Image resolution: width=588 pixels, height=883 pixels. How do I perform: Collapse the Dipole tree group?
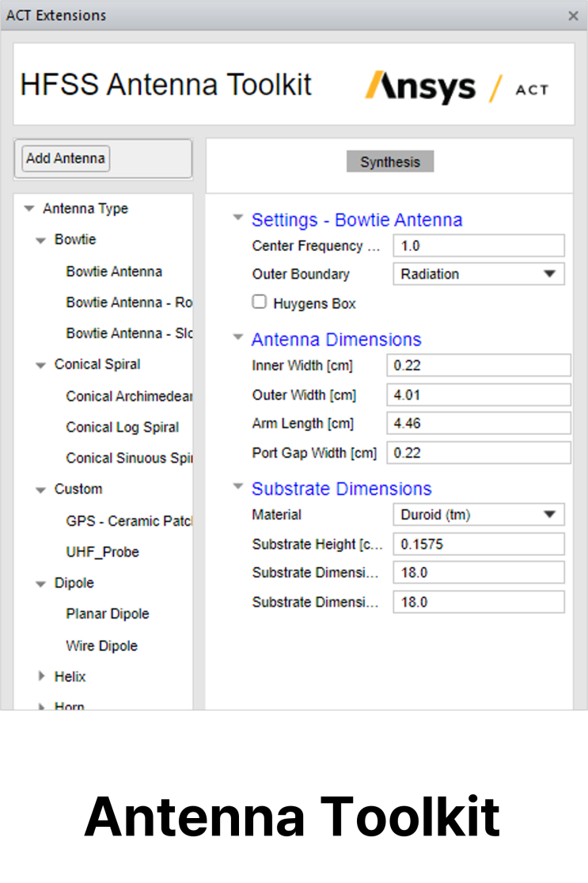pyautogui.click(x=40, y=584)
